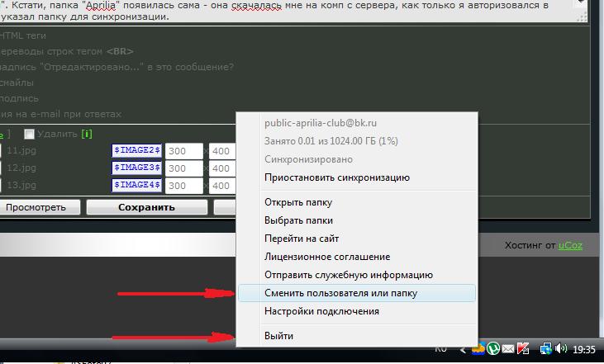The width and height of the screenshot is (604, 364).
Task: Click the 300 width field for 13.jpg
Action: pyautogui.click(x=183, y=186)
